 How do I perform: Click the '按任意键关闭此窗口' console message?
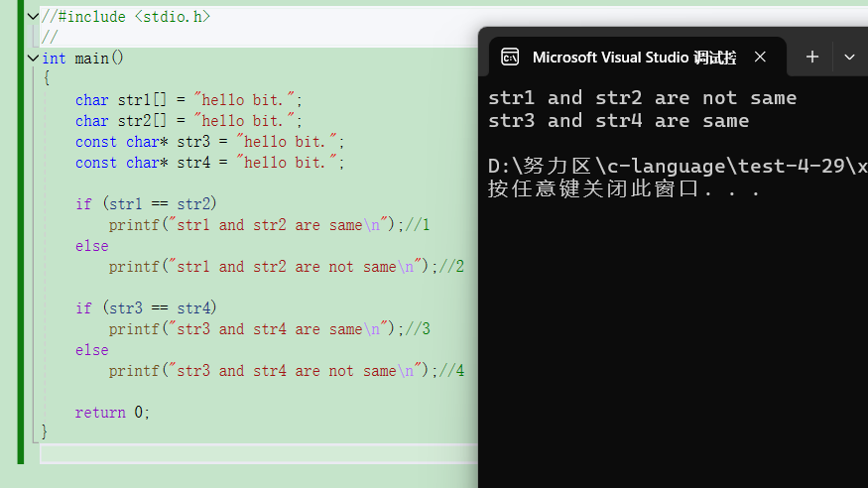[624, 189]
